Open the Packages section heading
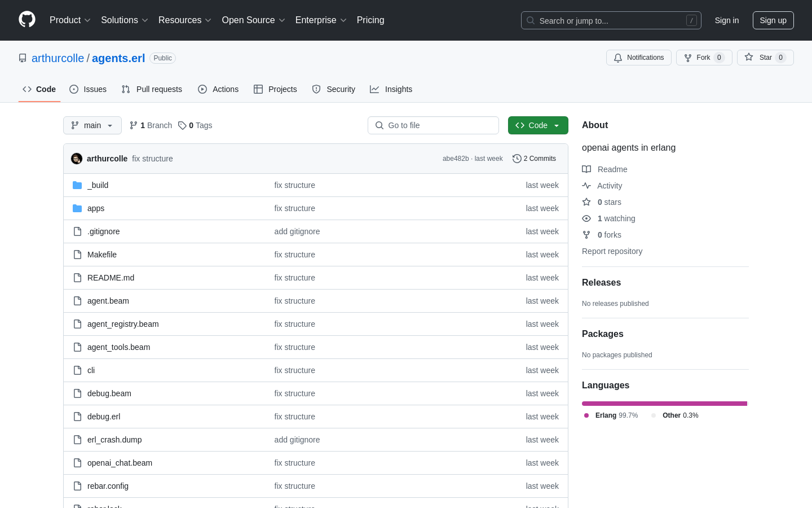 602,334
